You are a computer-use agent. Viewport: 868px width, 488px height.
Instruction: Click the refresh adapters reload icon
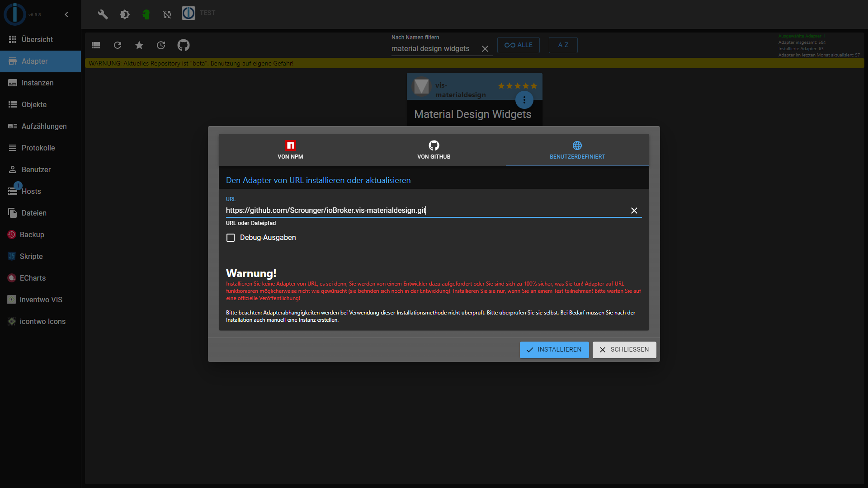point(118,45)
